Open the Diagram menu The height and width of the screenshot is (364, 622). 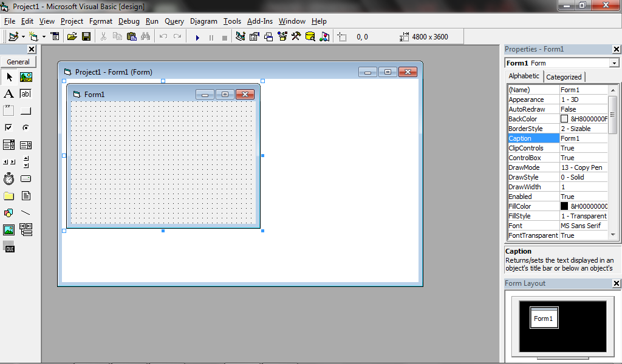[x=203, y=21]
